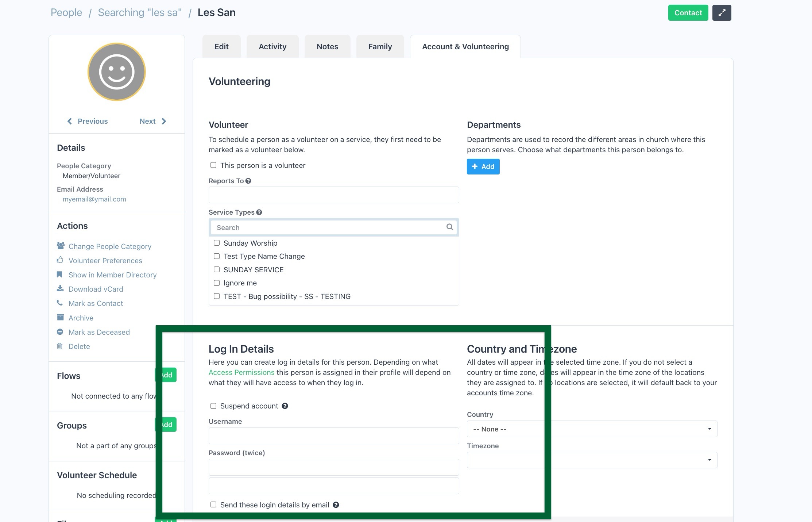This screenshot has height=522, width=812.
Task: Click the expand fullscreen arrows icon
Action: coord(722,13)
